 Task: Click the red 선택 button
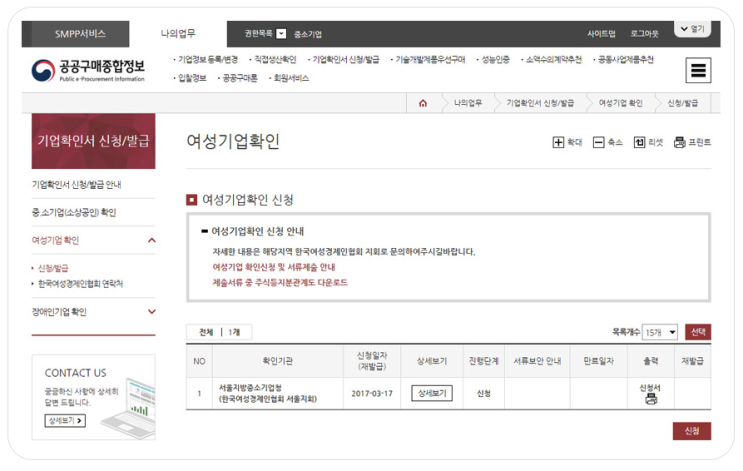click(698, 332)
